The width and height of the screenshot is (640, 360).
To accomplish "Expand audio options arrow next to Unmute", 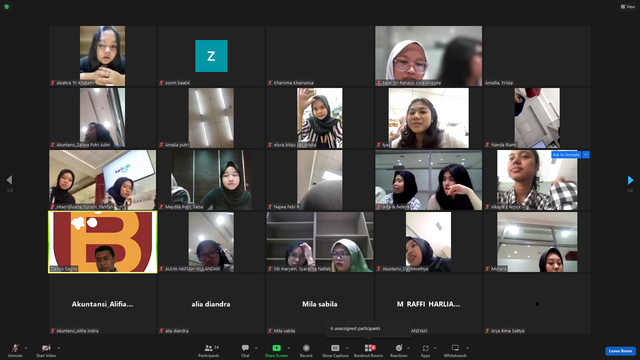I will (x=26, y=348).
